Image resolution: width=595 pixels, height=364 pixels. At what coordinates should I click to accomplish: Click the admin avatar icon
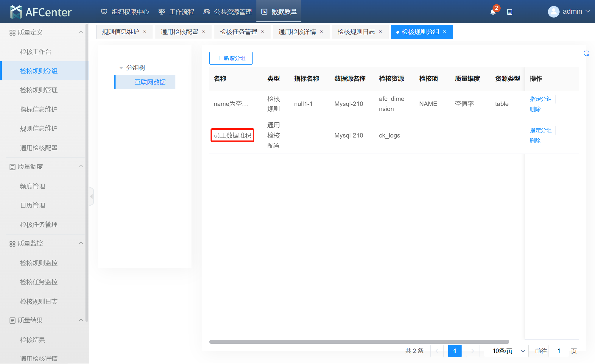click(x=553, y=12)
